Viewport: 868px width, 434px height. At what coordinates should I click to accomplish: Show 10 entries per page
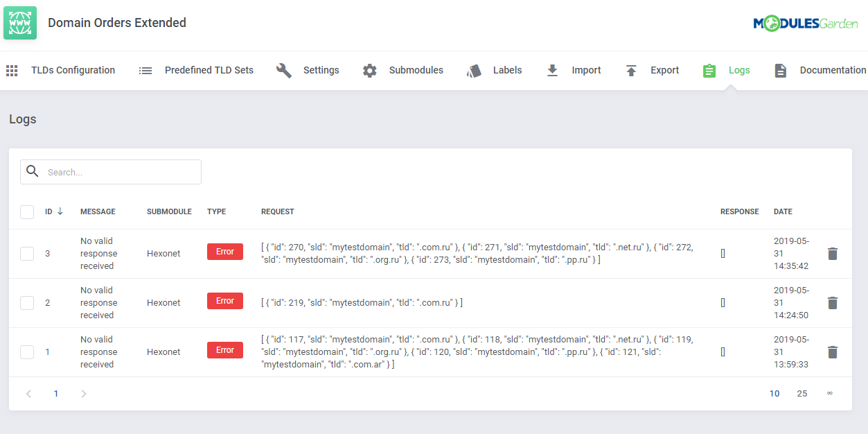(x=774, y=394)
